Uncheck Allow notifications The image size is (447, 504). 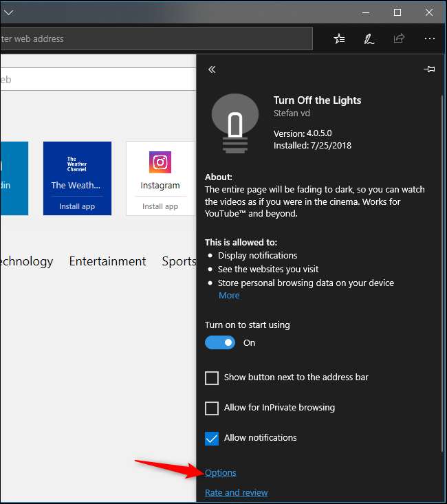coord(212,438)
